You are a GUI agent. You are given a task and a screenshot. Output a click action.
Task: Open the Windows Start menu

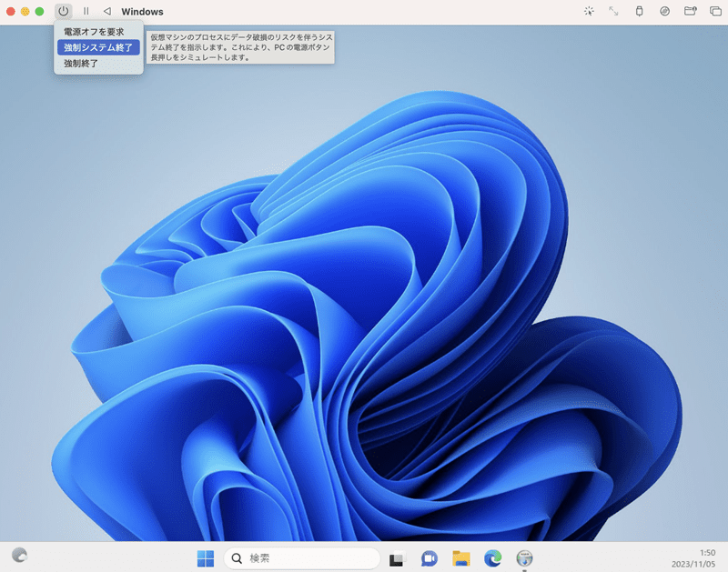[x=206, y=558]
